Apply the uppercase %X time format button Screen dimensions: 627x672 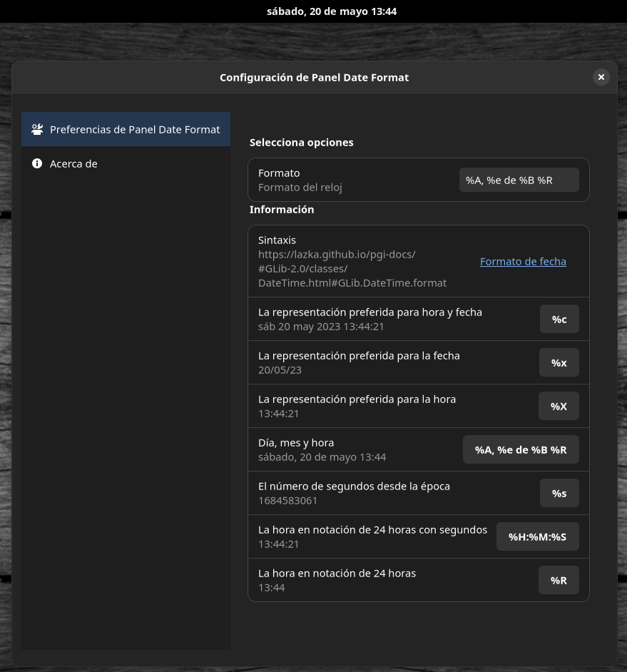coord(559,407)
